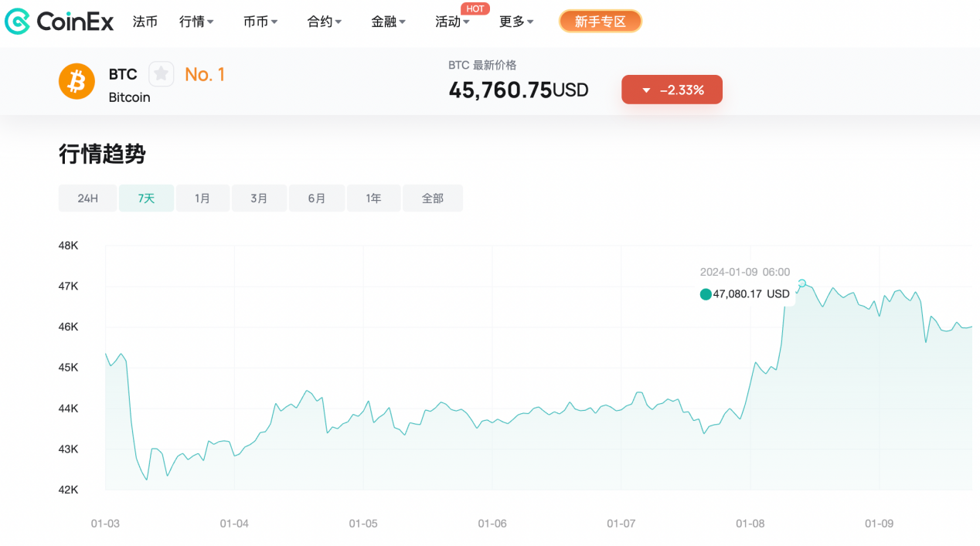The image size is (980, 546).
Task: Click the 2024-01-09 06:00 tooltip timestamp
Action: pos(745,272)
